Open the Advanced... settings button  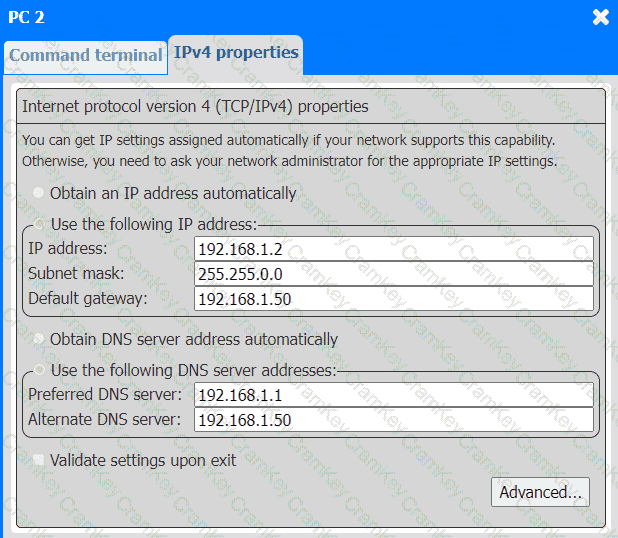(x=540, y=492)
